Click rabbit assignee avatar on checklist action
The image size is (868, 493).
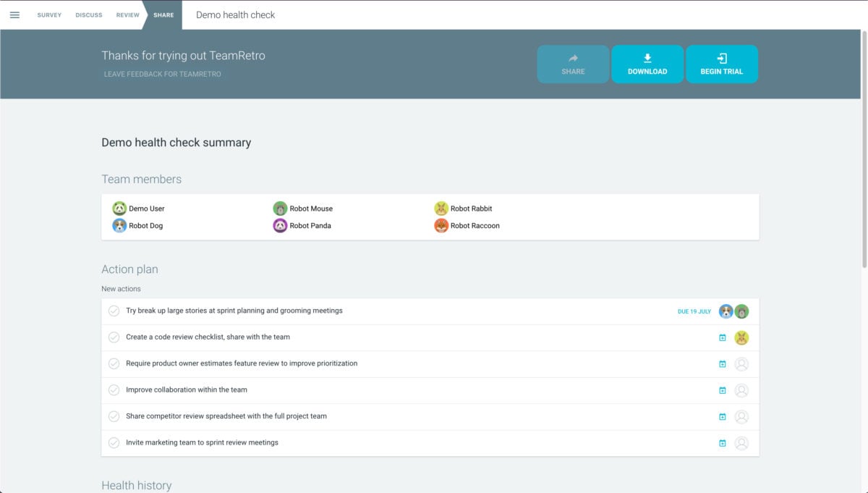(741, 338)
